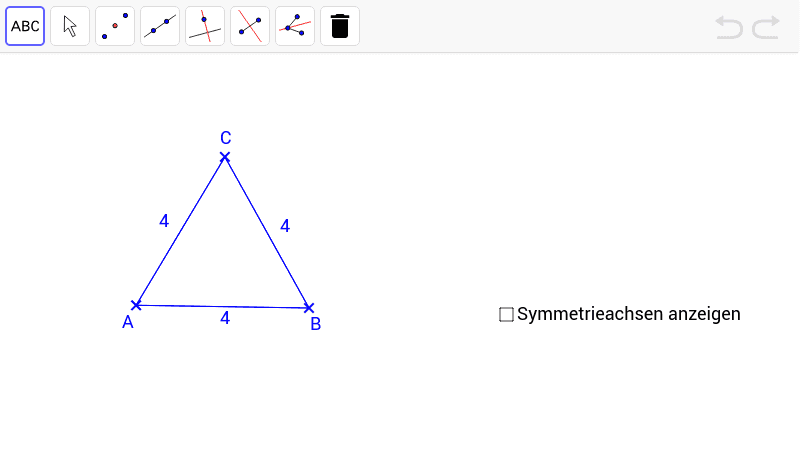Screen dimensions: 800x450
Task: Select the Perpendicular bisector tool
Action: tap(250, 26)
